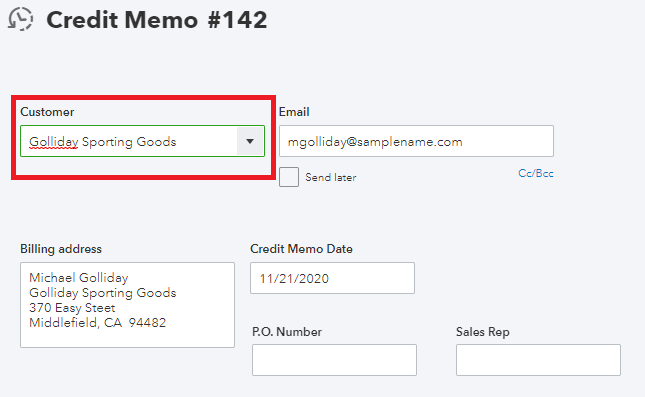Click the Customer field label
Image resolution: width=645 pixels, height=397 pixels.
tap(47, 112)
